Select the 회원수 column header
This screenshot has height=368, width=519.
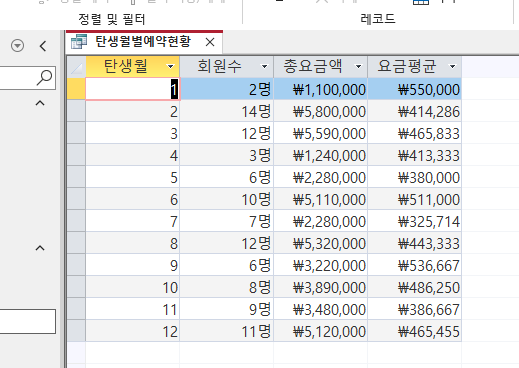(x=227, y=67)
